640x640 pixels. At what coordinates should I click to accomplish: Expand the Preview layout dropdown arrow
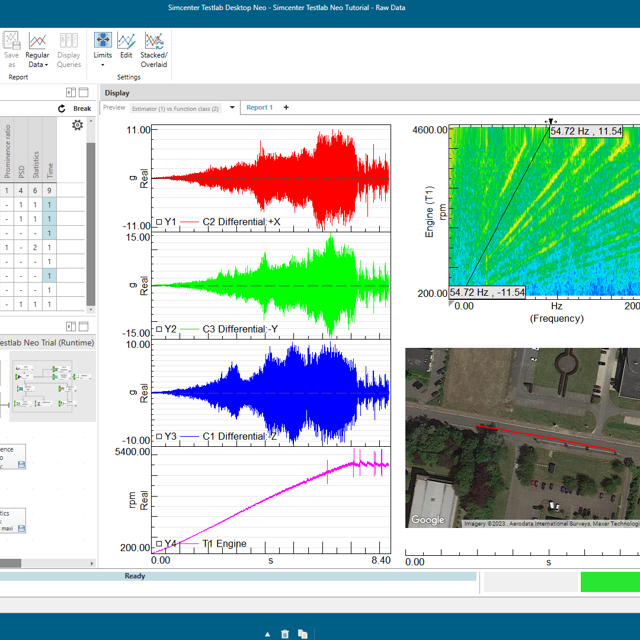click(232, 107)
